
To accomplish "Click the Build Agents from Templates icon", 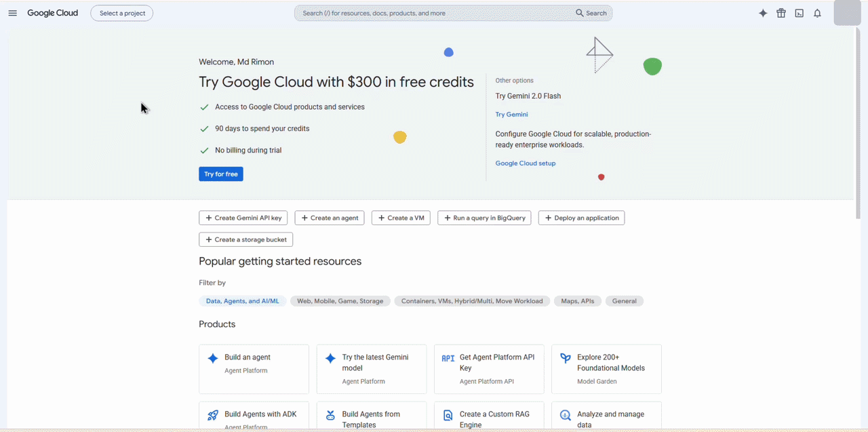I will (x=330, y=415).
